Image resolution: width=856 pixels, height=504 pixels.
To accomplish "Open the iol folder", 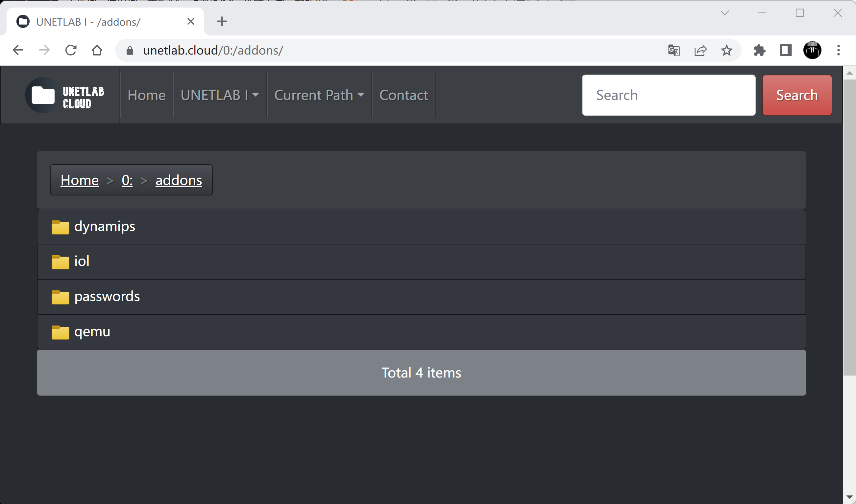I will point(421,262).
